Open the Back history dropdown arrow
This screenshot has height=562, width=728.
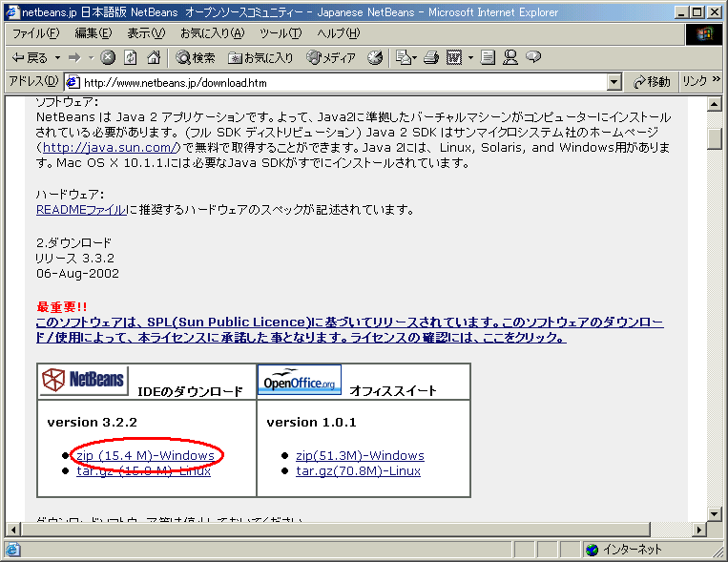57,57
